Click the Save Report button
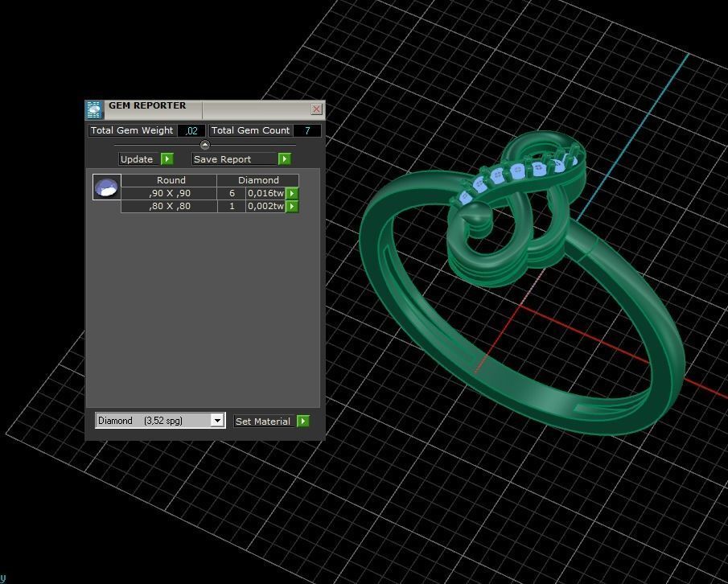728x584 pixels. pos(235,159)
